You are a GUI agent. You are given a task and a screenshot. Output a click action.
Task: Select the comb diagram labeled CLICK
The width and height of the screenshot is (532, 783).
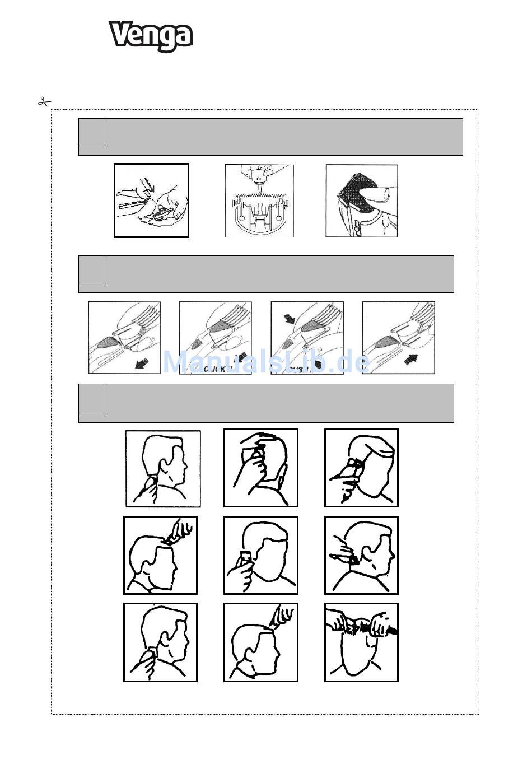click(x=216, y=338)
